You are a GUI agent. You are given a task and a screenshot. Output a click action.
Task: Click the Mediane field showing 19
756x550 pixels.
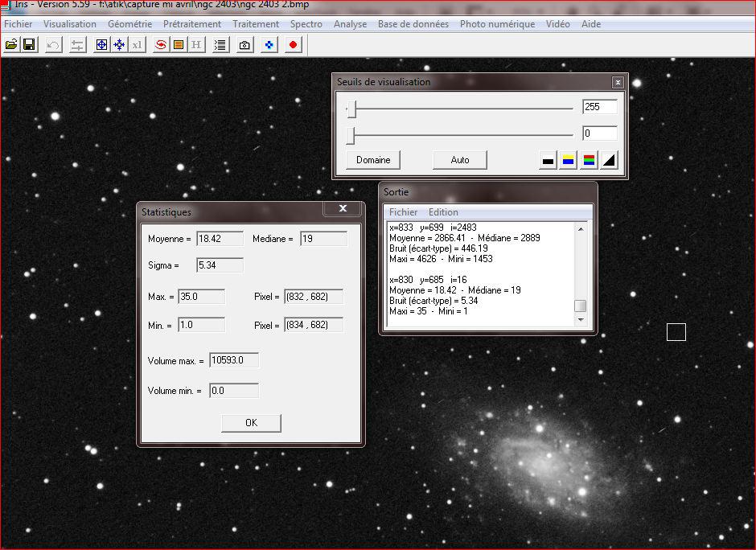323,239
